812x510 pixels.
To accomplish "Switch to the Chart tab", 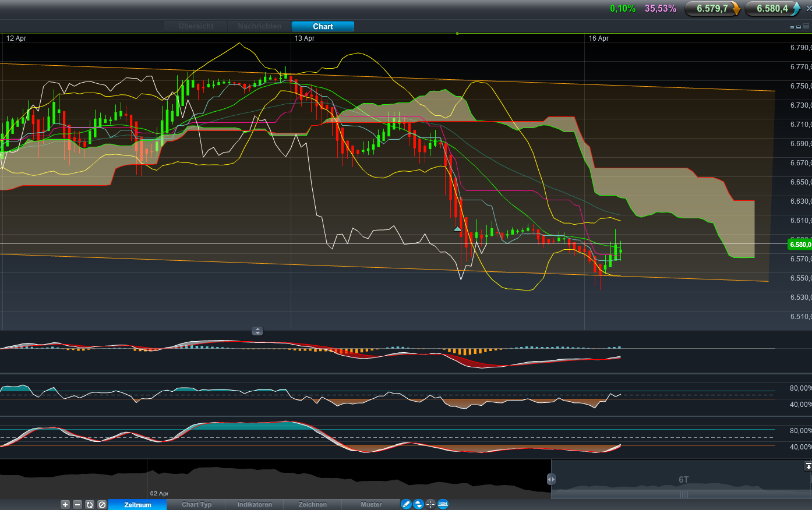I will pyautogui.click(x=323, y=26).
